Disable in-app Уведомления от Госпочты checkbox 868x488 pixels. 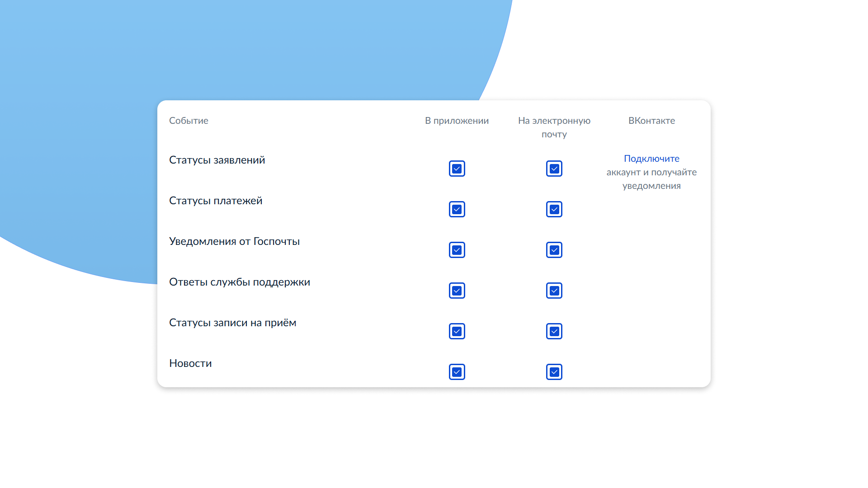point(457,250)
